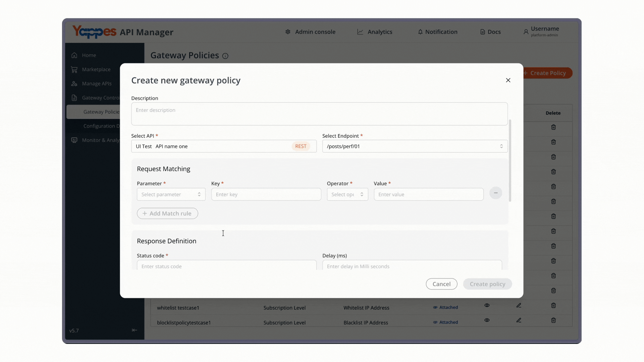Click the Create policy button

tap(487, 284)
